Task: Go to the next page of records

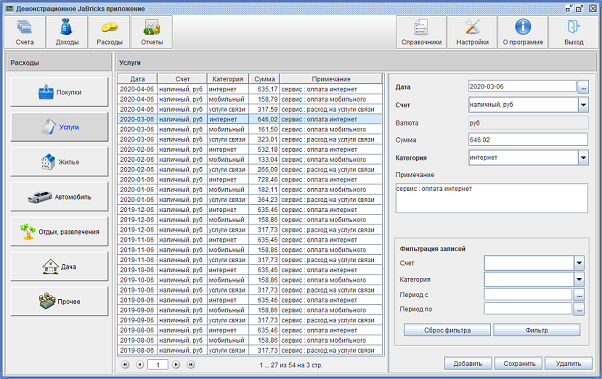Action: 176,364
